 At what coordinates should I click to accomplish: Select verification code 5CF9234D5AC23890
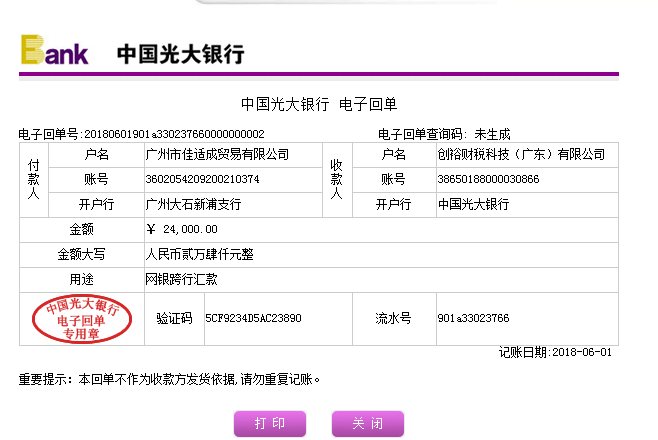(253, 318)
